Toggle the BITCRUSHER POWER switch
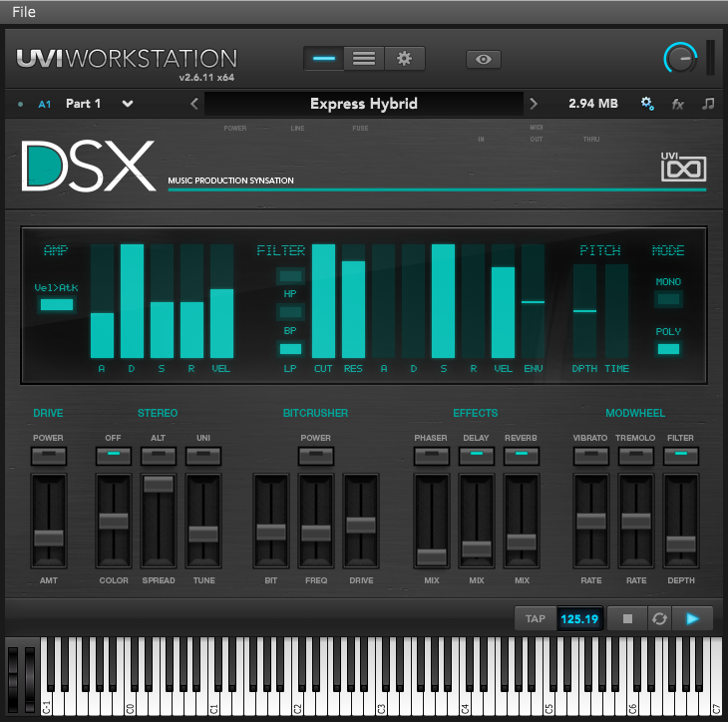 [x=316, y=456]
